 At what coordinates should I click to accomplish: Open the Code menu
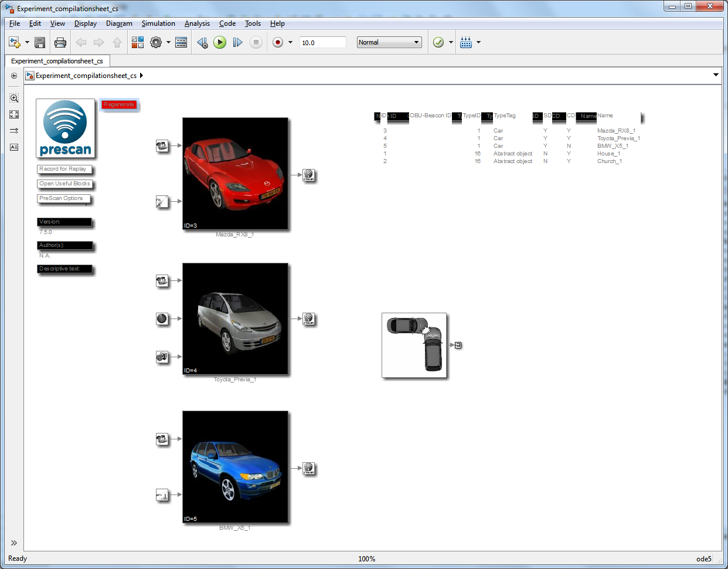(x=227, y=23)
